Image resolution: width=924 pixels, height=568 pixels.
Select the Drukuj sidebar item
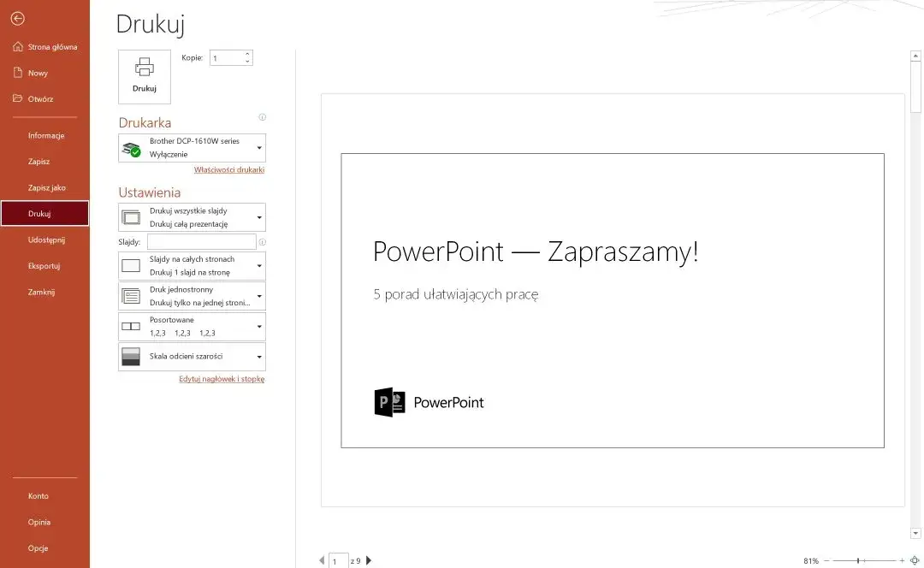tap(45, 213)
